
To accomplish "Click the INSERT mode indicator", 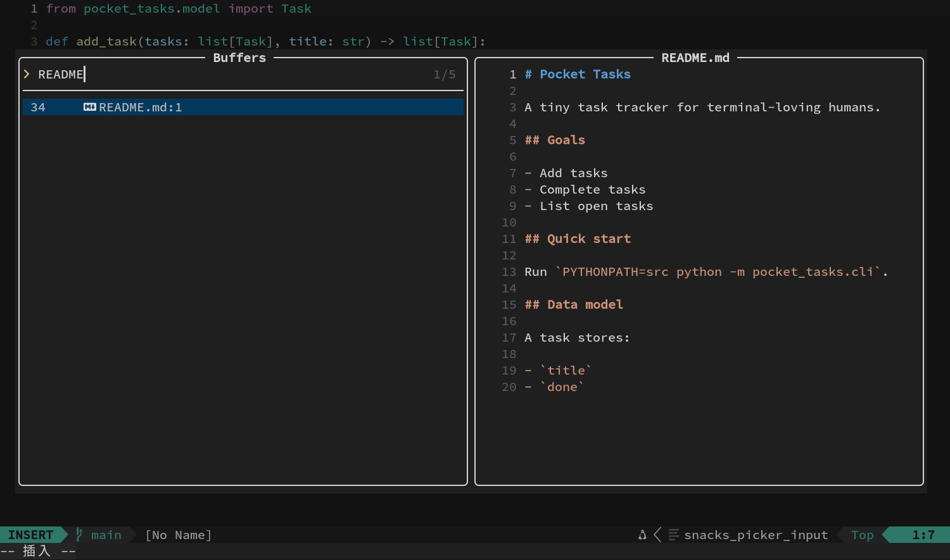I will click(30, 535).
